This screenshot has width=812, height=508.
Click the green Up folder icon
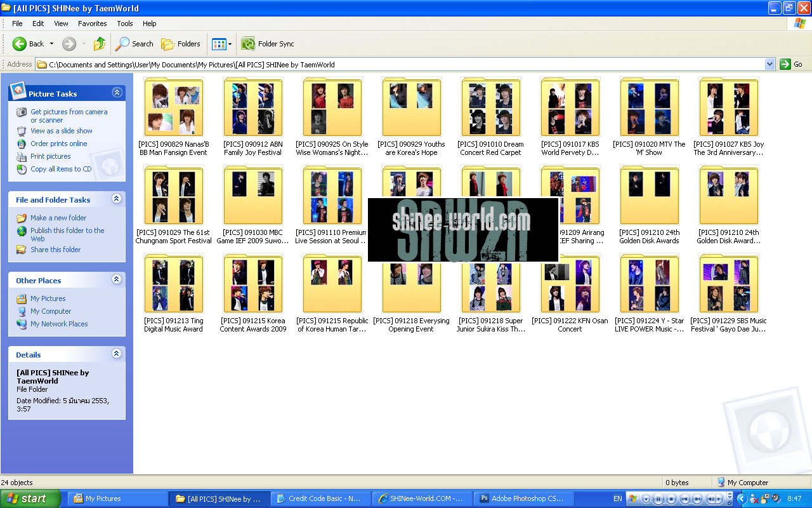100,44
